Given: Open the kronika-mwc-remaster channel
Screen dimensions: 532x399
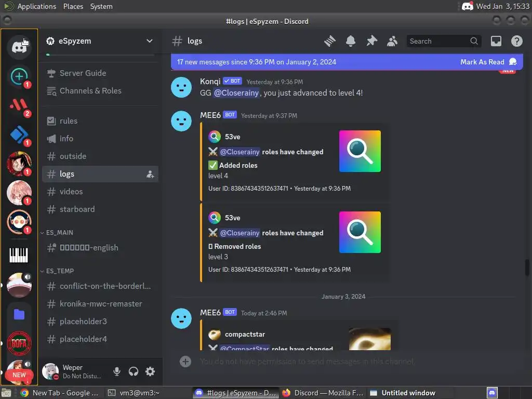Looking at the screenshot, I should [x=100, y=303].
